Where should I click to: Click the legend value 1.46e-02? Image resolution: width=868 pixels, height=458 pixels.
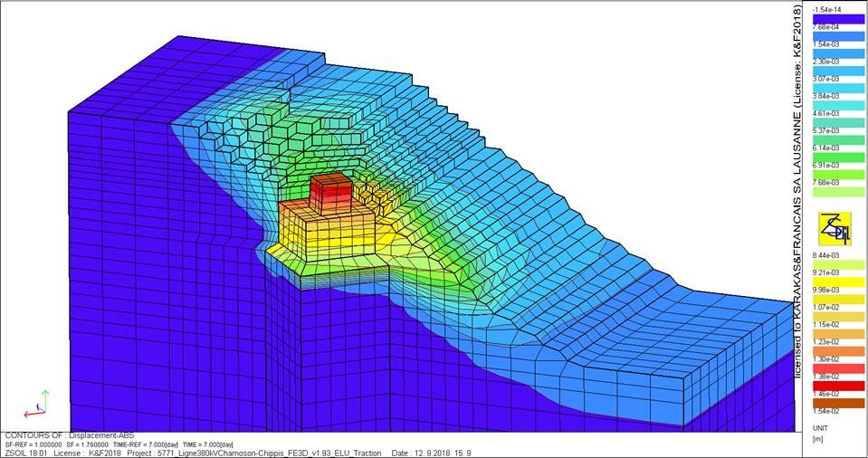826,394
